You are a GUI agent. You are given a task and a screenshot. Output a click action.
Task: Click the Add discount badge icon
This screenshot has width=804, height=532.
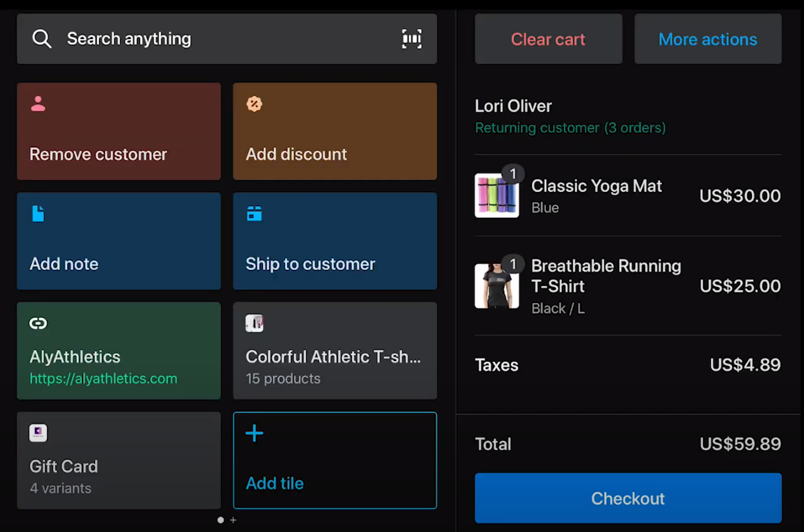pos(254,104)
